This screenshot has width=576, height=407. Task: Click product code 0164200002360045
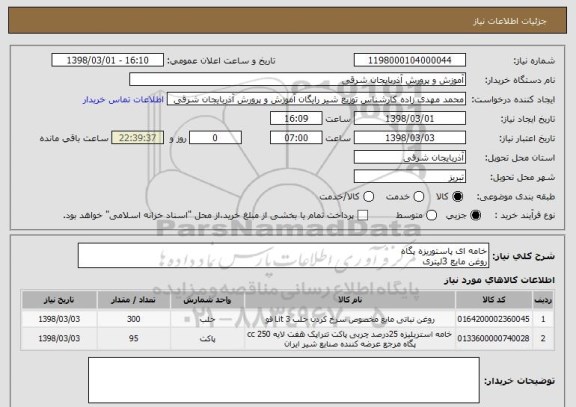(493, 319)
